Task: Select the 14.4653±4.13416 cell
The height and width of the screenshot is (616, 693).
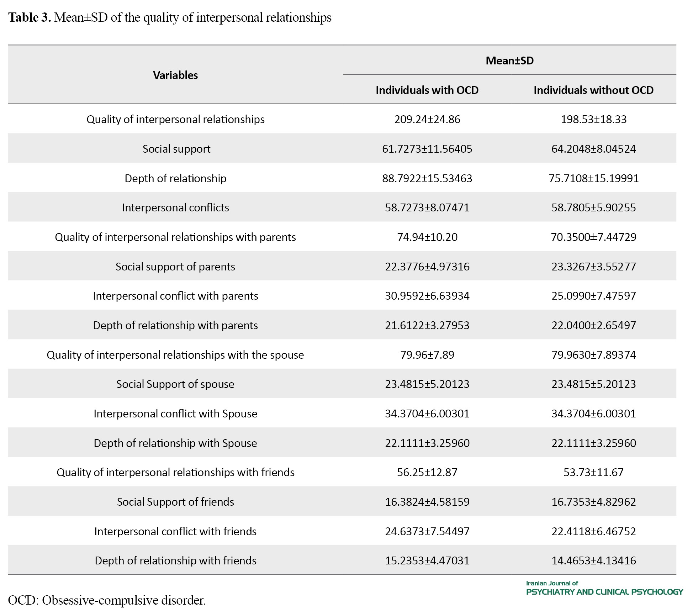Action: (593, 560)
